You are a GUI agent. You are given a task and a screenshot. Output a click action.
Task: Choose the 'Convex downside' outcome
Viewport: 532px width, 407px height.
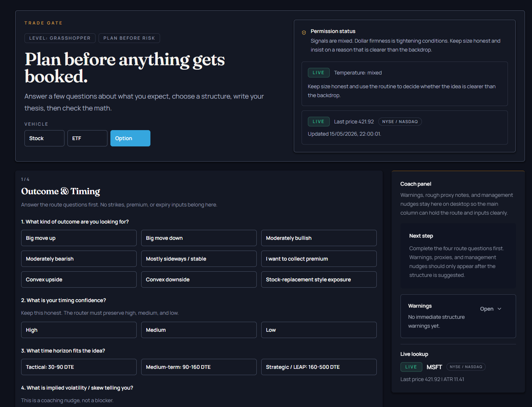199,279
